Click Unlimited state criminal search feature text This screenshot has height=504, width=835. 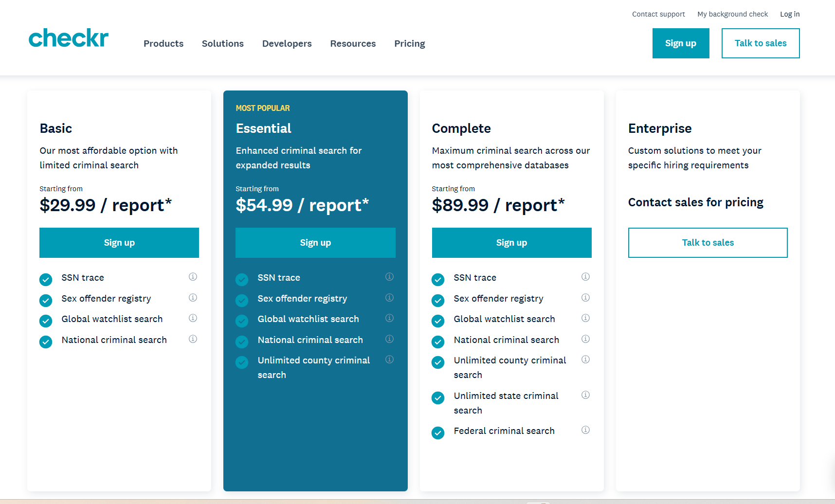point(506,403)
